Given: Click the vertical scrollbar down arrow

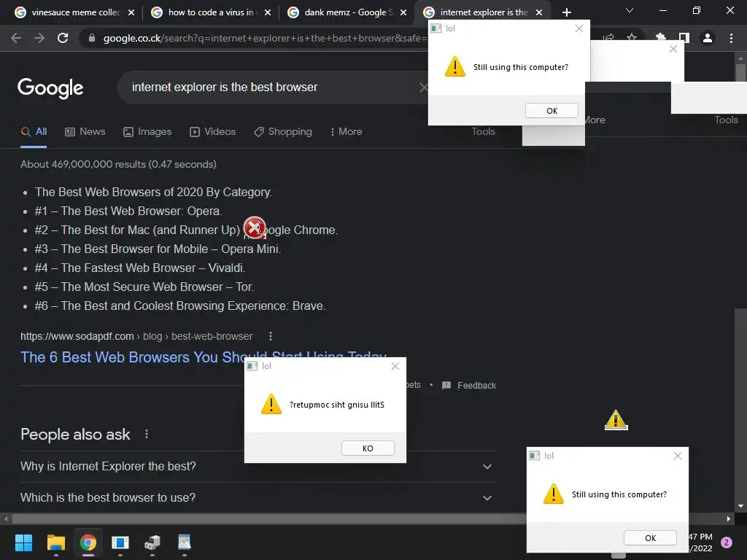Looking at the screenshot, I should 740,506.
